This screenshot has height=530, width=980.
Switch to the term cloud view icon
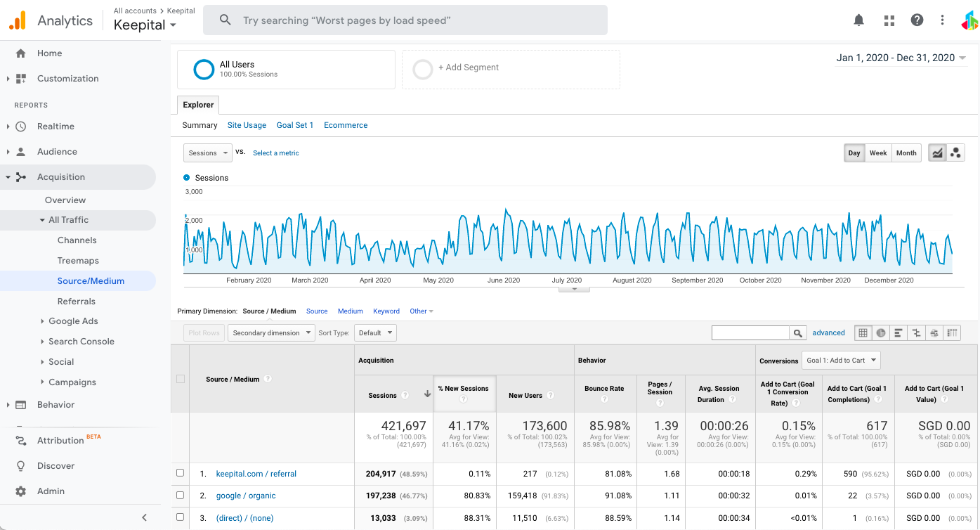[x=934, y=333]
